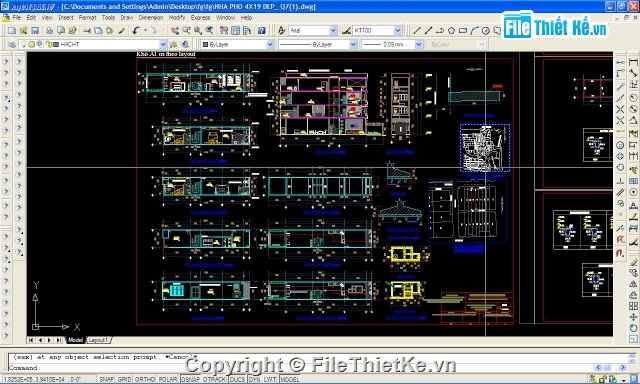Select the Rectangle draw tool
The image size is (640, 384).
(462, 31)
